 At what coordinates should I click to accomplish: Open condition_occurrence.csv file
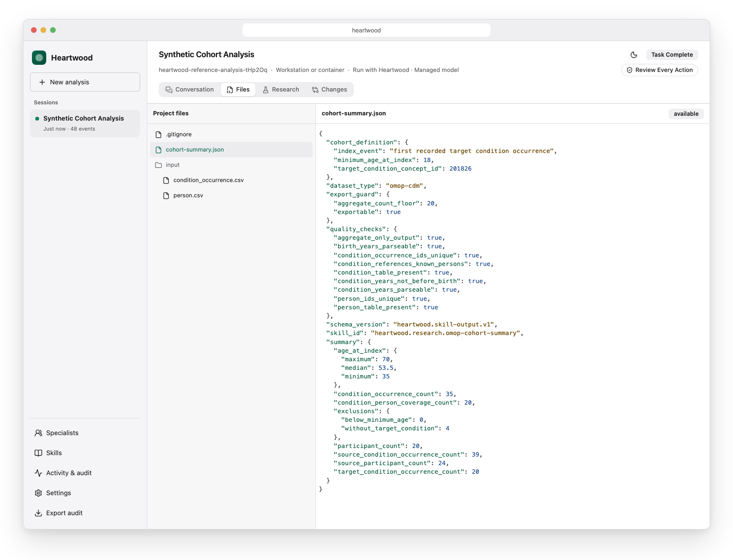(232, 180)
